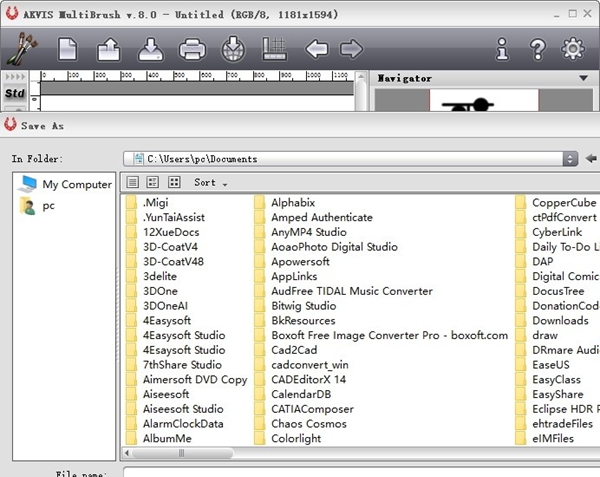Select the .YunTaiAssist folder

click(x=166, y=217)
